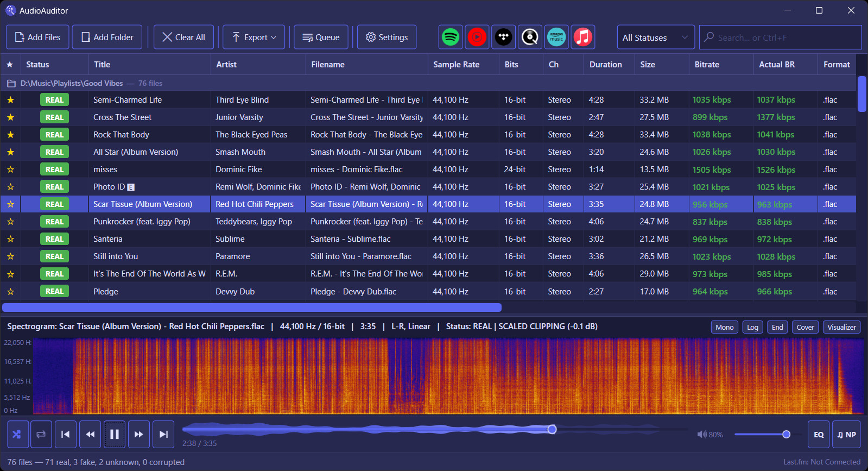Open the Apple Music service icon
The width and height of the screenshot is (868, 471).
[583, 37]
